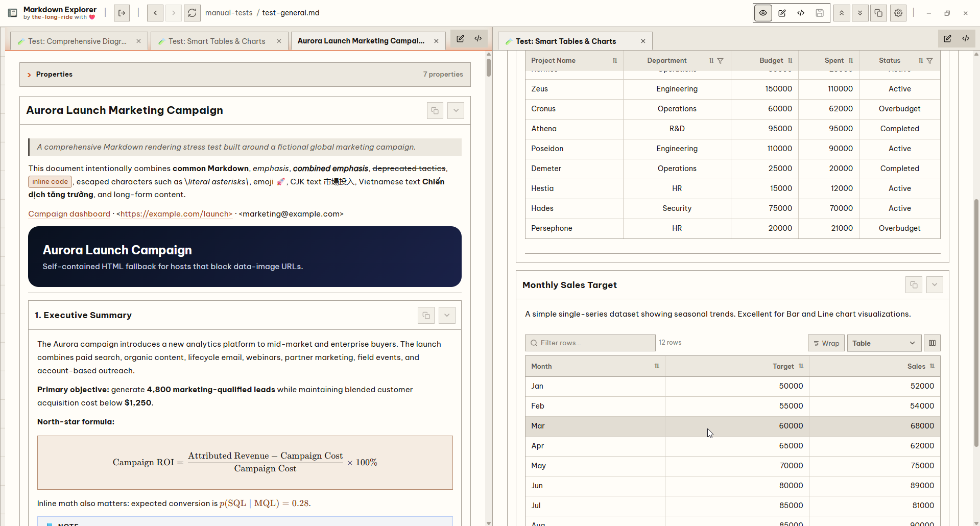Switch to edit mode in main toolbar

tap(782, 13)
